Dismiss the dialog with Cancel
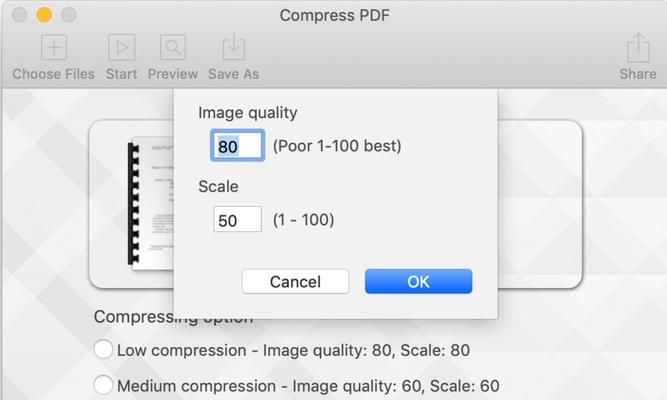This screenshot has height=400, width=667. tap(295, 281)
